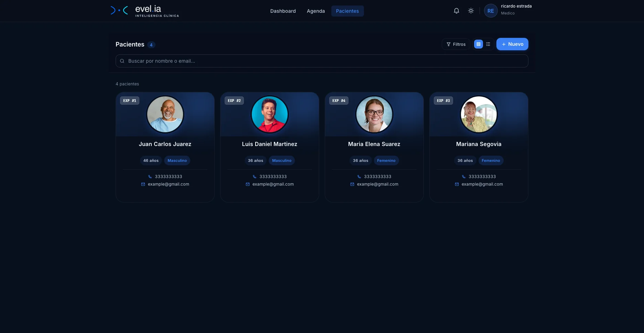
Task: Click the evel.ia logo icon
Action: click(119, 11)
